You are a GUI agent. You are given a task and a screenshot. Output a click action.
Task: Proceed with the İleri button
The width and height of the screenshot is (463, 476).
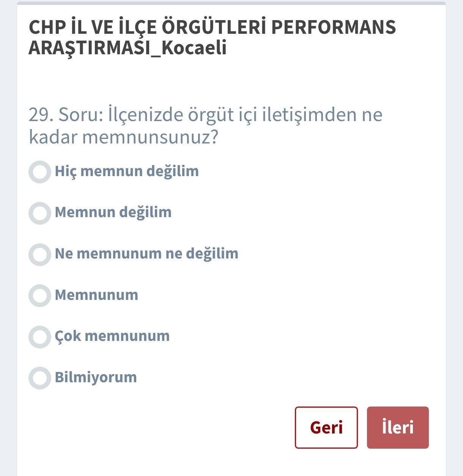398,427
